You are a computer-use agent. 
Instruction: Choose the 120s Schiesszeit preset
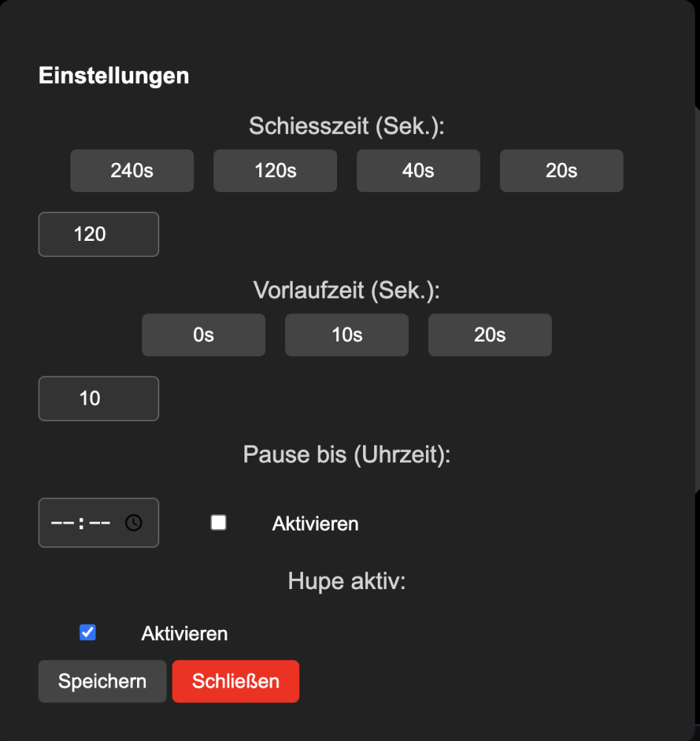[275, 170]
